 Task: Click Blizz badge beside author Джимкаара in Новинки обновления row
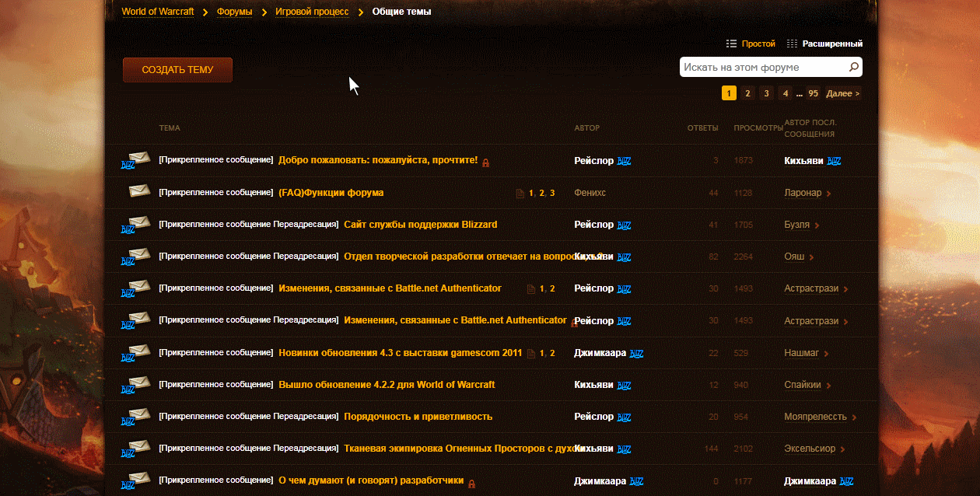point(636,353)
